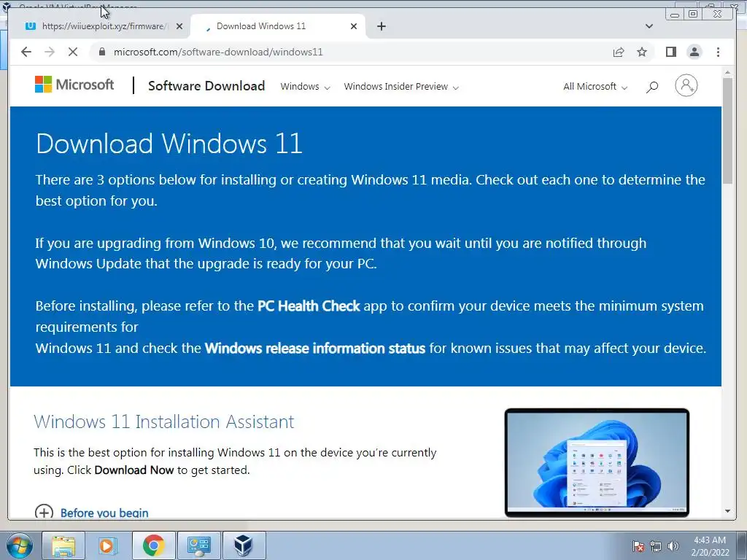Open the Chrome profile avatar icon
Viewport: 747px width, 560px height.
pyautogui.click(x=694, y=52)
